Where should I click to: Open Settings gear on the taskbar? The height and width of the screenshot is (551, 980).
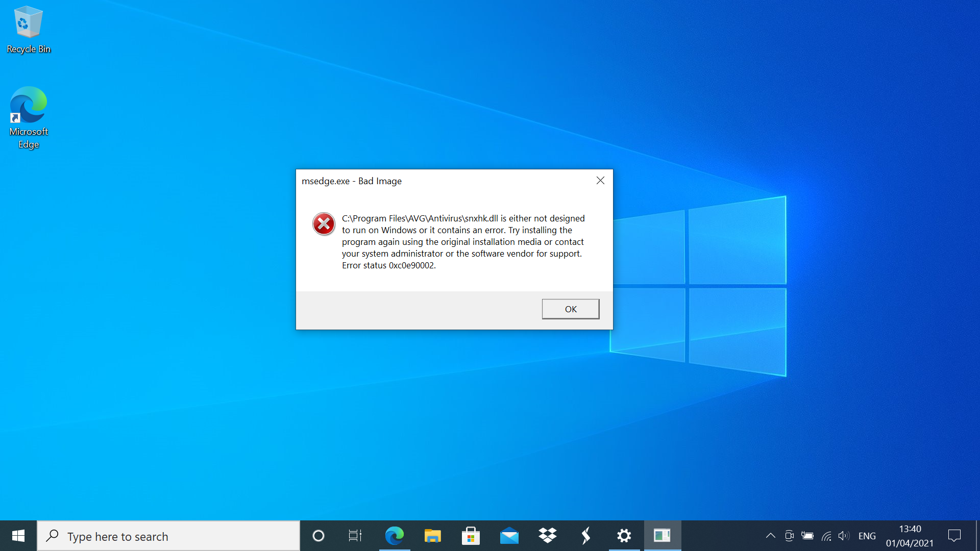pyautogui.click(x=624, y=536)
